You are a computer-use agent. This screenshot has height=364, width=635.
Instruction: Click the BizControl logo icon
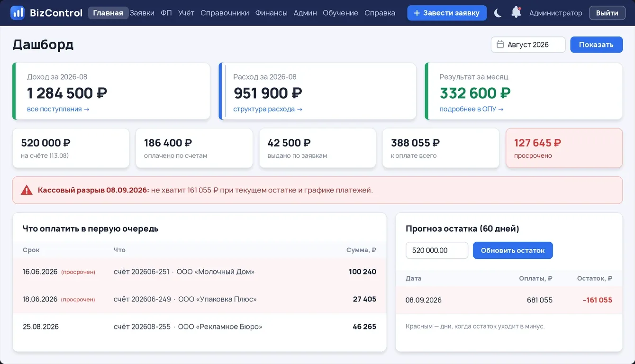[x=17, y=13]
